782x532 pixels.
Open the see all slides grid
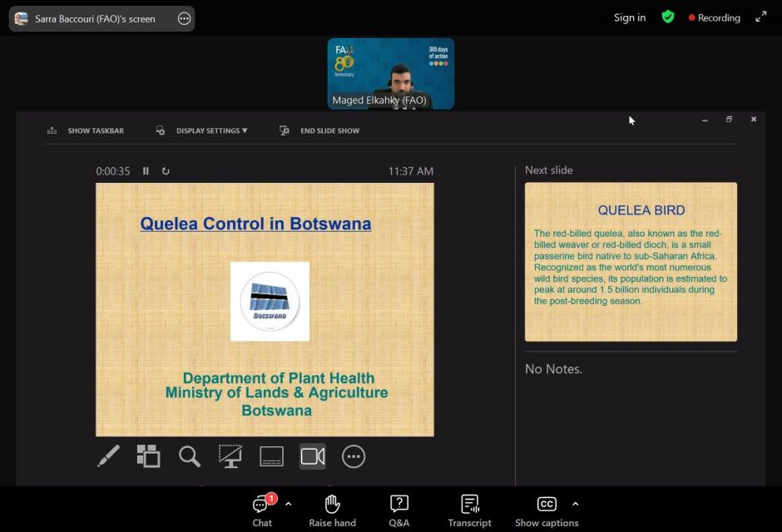pos(148,456)
